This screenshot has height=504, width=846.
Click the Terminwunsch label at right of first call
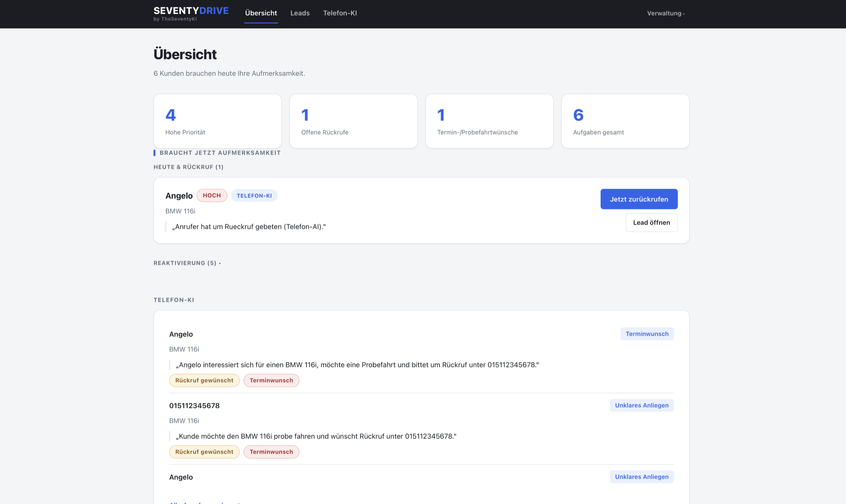647,334
